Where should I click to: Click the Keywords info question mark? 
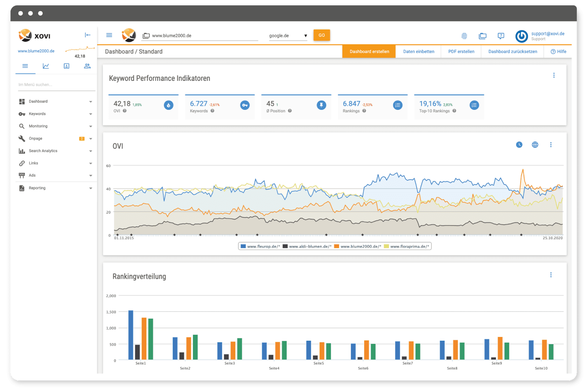[212, 111]
